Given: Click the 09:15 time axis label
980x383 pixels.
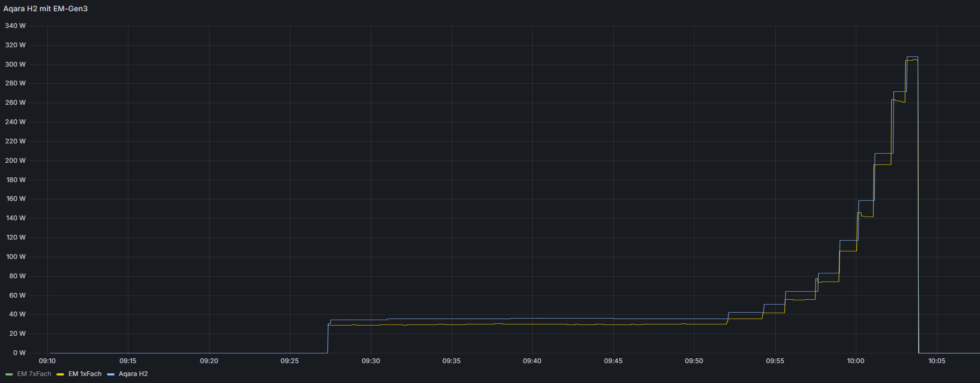Looking at the screenshot, I should pyautogui.click(x=128, y=361).
